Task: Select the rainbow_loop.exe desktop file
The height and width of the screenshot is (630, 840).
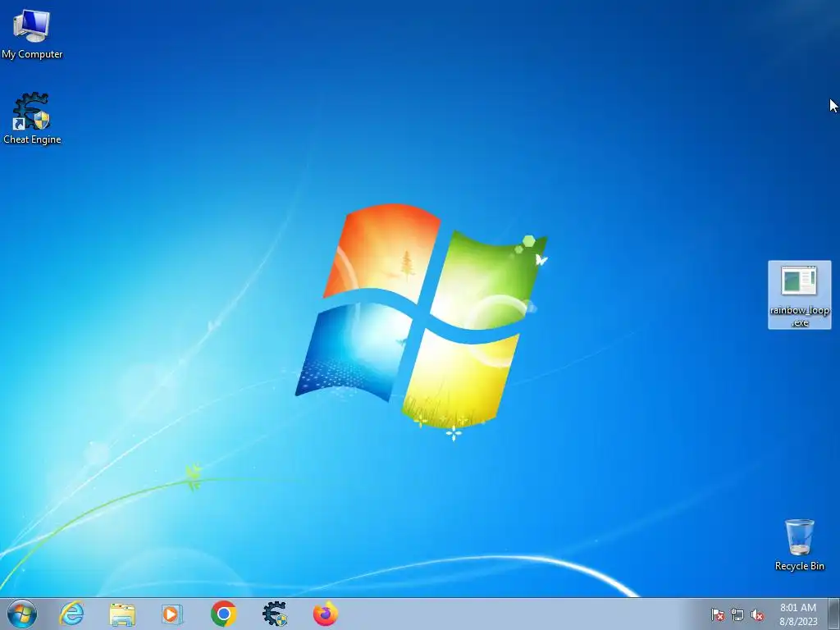Action: 799,295
